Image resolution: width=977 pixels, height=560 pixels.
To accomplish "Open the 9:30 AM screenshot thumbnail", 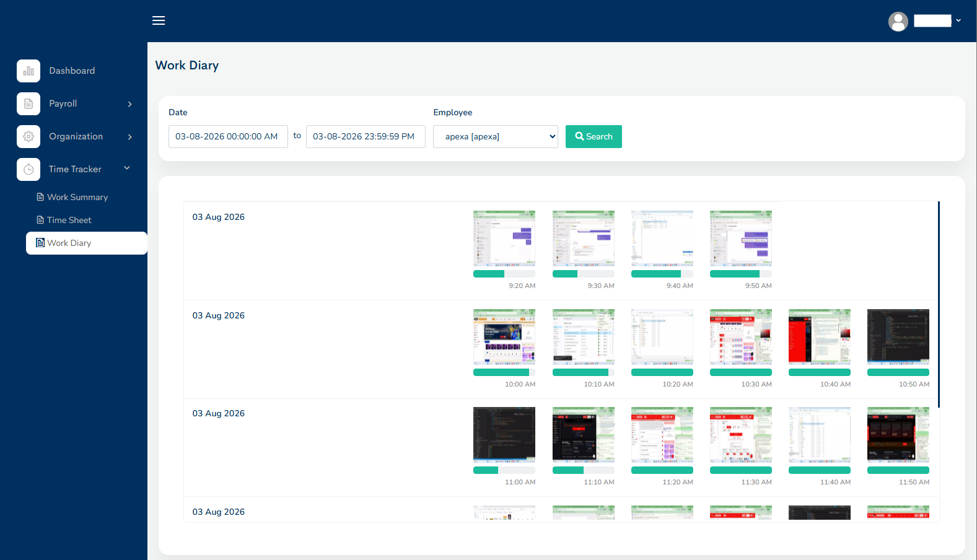I will pyautogui.click(x=584, y=238).
